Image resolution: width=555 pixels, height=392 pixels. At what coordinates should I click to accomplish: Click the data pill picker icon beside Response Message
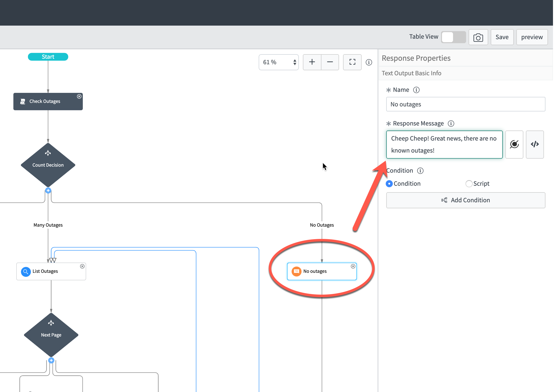514,144
